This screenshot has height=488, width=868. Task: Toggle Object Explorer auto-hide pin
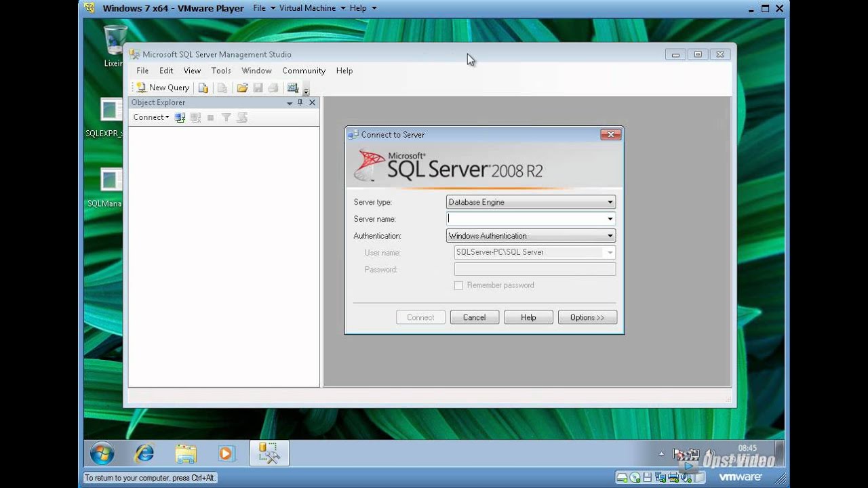(x=300, y=102)
